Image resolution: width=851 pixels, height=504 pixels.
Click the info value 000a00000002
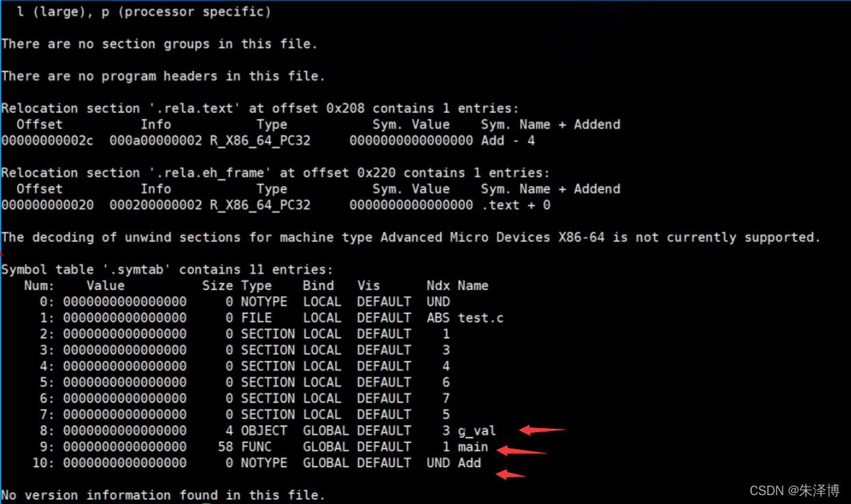click(x=156, y=141)
